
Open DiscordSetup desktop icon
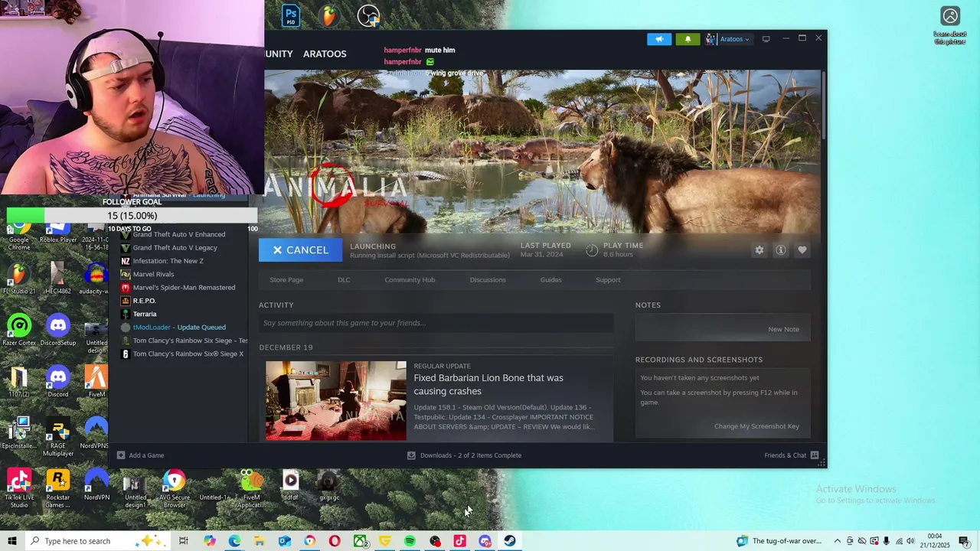pos(58,330)
